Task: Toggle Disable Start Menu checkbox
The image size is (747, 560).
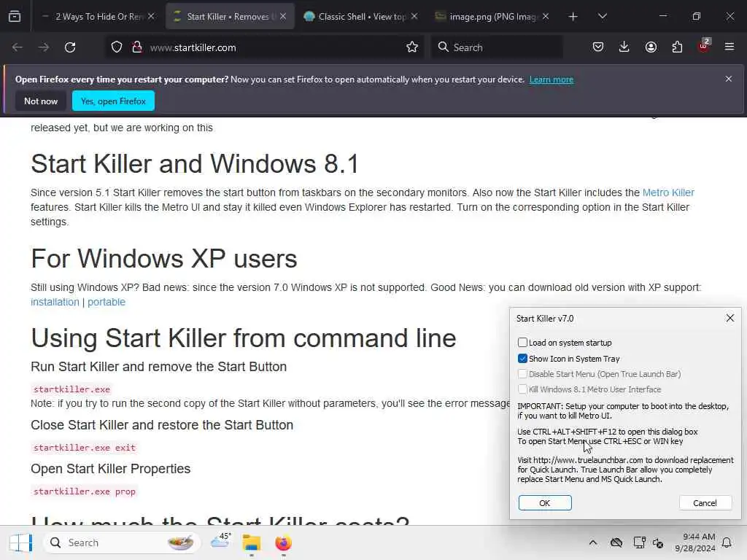Action: tap(522, 374)
